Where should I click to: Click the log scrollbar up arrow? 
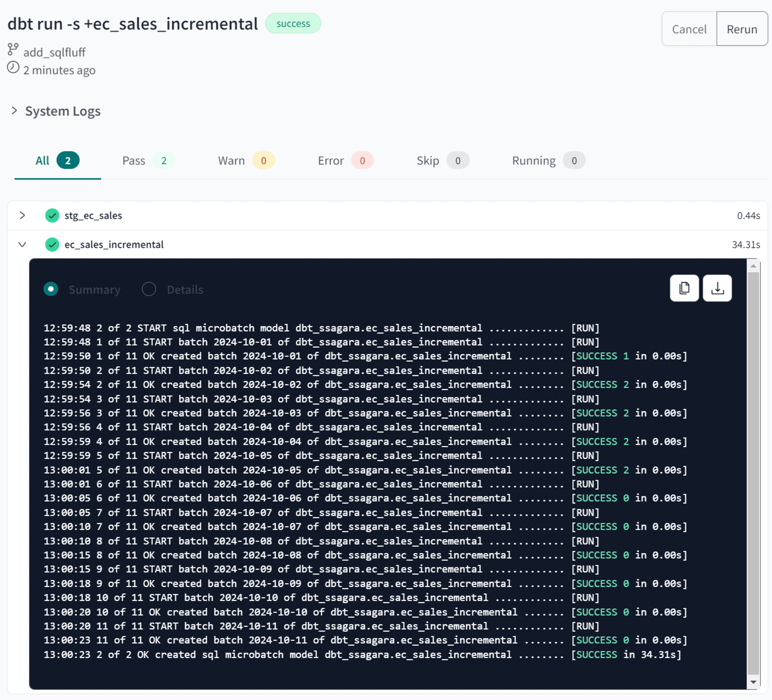coord(753,266)
